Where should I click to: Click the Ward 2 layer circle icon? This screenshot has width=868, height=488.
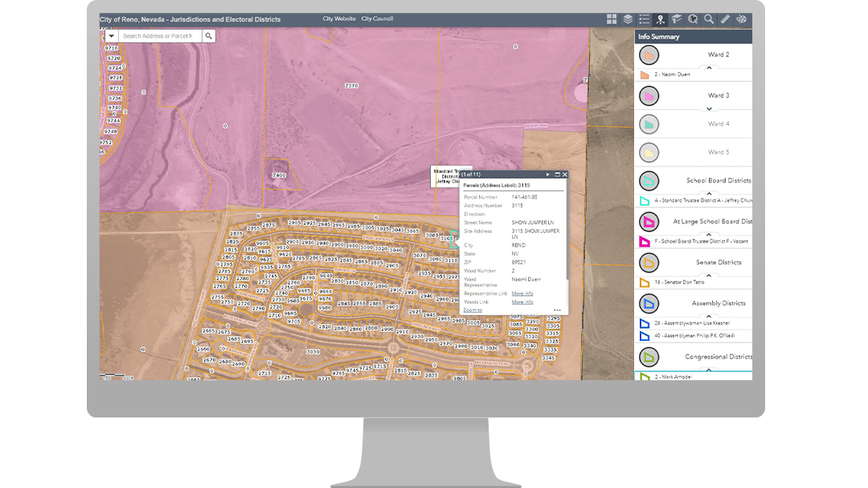point(649,55)
